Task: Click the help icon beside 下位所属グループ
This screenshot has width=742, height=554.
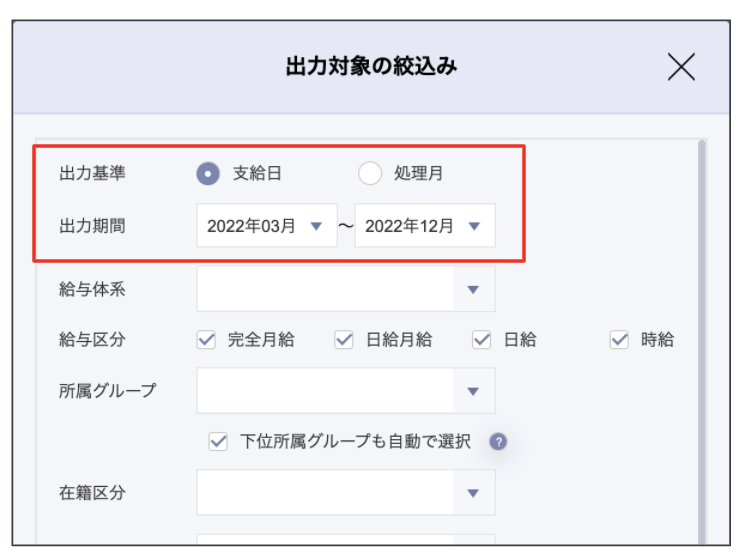Action: 498,441
